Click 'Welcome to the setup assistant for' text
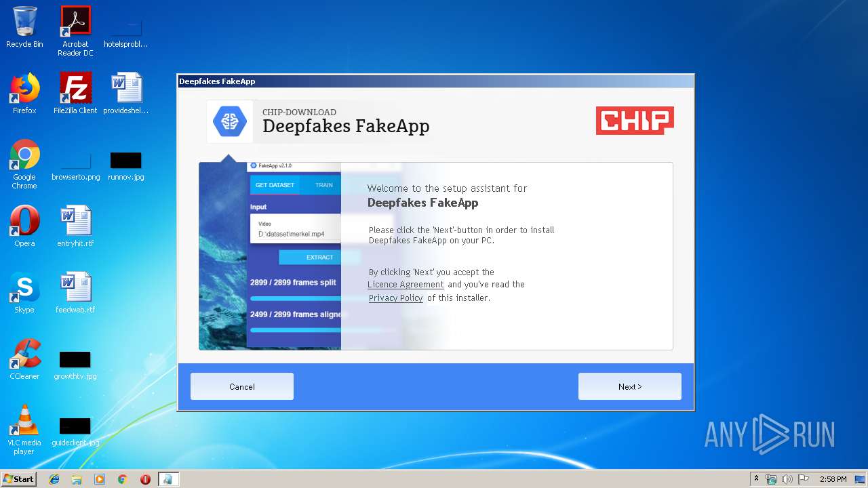This screenshot has width=868, height=488. pos(447,188)
